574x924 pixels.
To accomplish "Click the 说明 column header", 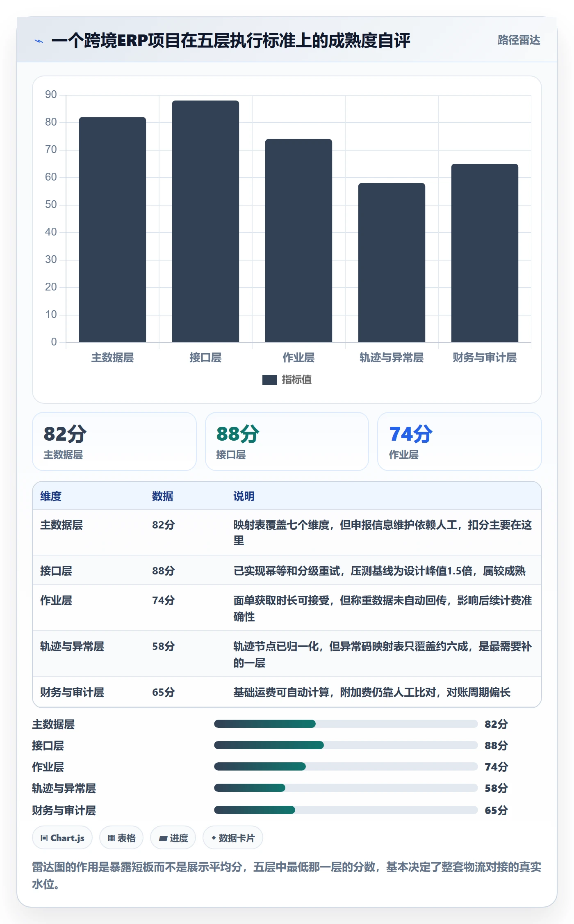I will click(244, 496).
